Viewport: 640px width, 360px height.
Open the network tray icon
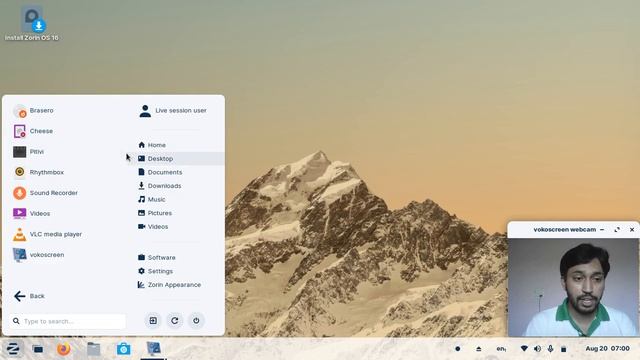(x=524, y=349)
